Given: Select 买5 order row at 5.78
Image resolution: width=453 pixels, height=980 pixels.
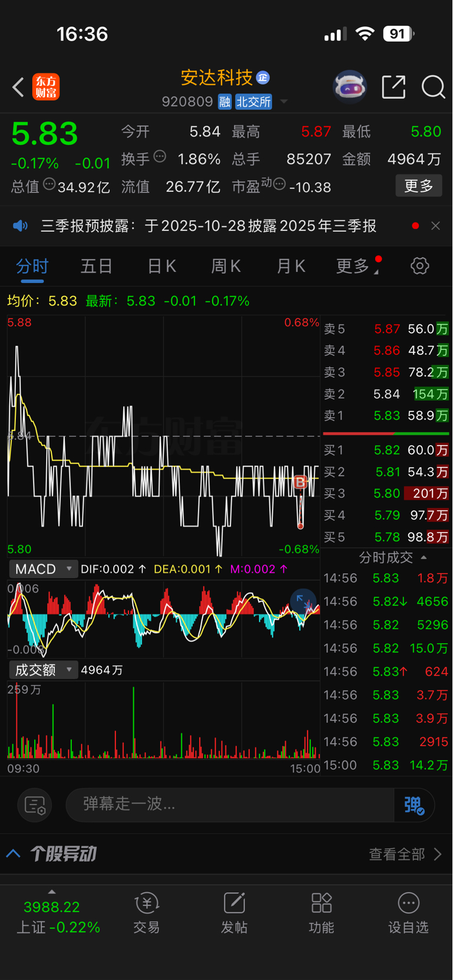Looking at the screenshot, I should coord(386,537).
